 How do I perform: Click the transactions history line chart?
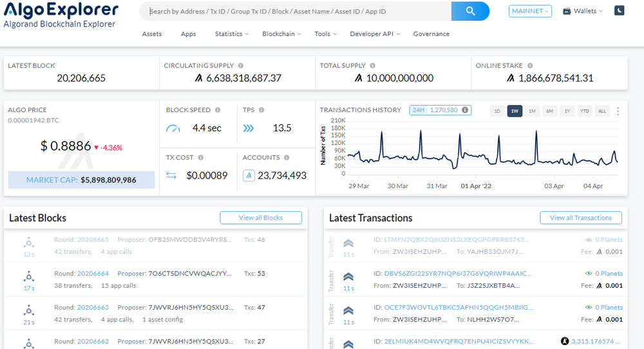(x=482, y=151)
